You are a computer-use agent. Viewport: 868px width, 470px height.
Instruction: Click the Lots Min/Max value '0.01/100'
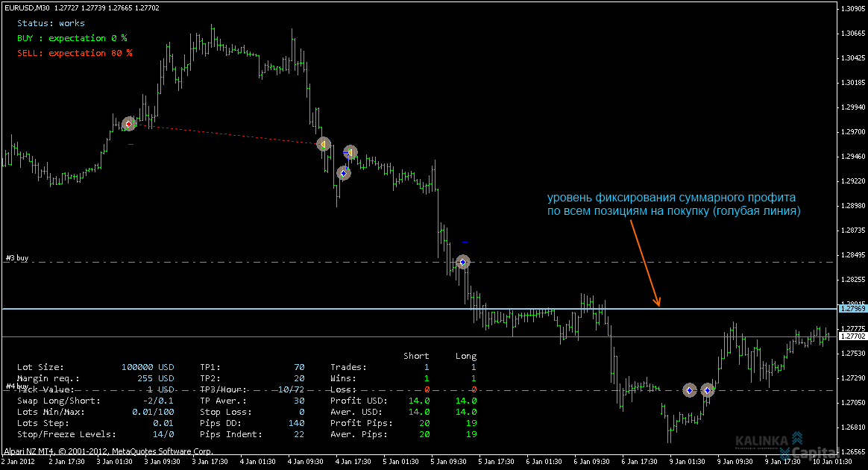(153, 412)
